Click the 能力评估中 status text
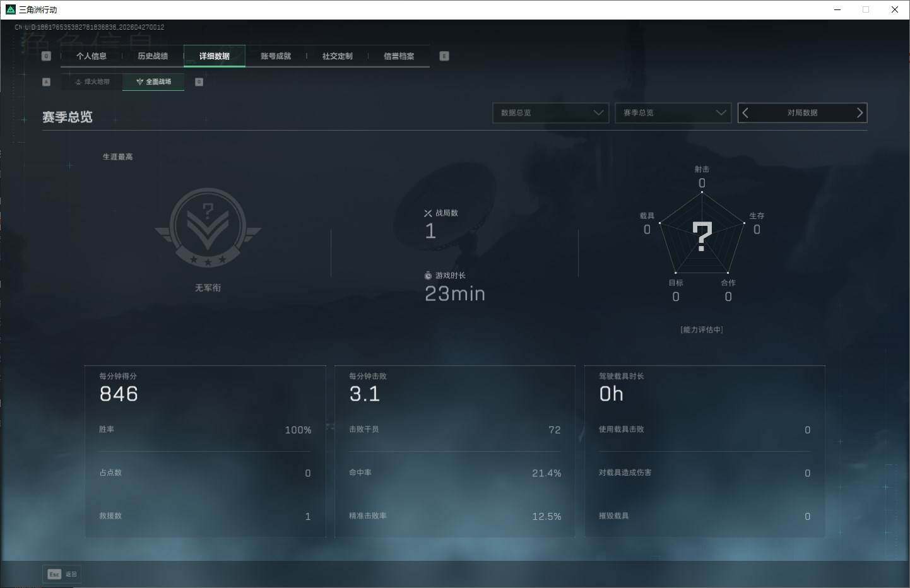 point(702,330)
